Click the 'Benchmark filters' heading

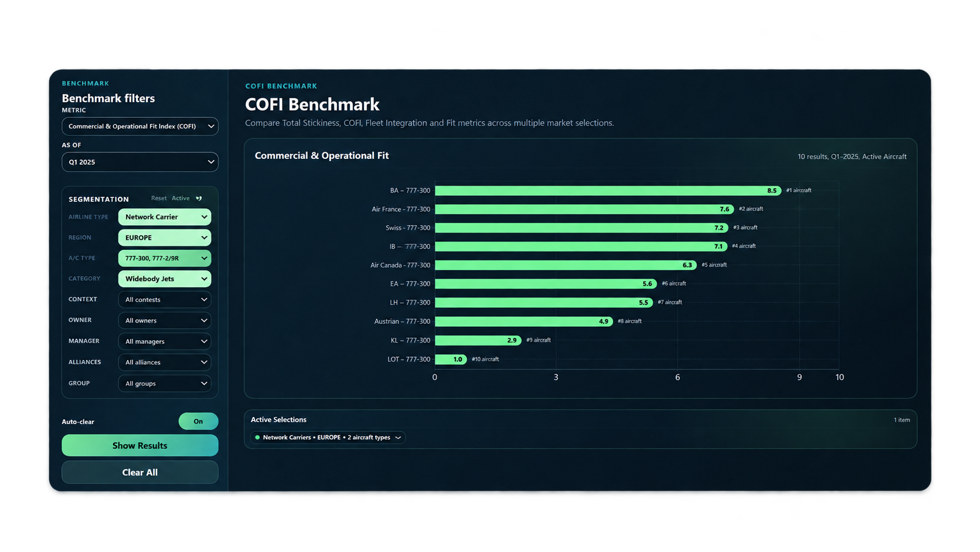[x=108, y=98]
